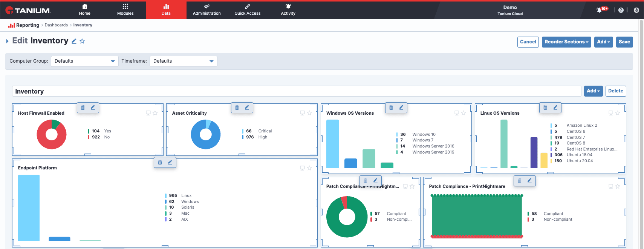
Task: Delete the Endpoint Platform panel
Action: [x=160, y=162]
